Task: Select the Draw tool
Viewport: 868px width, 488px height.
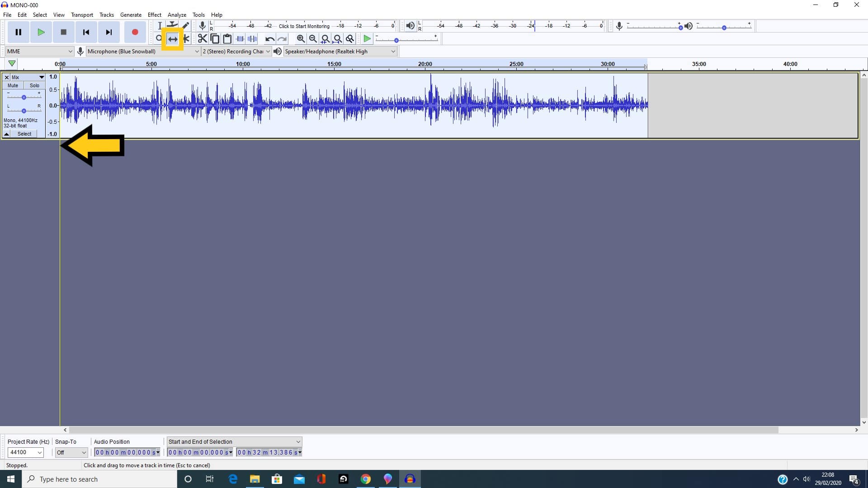Action: (186, 26)
